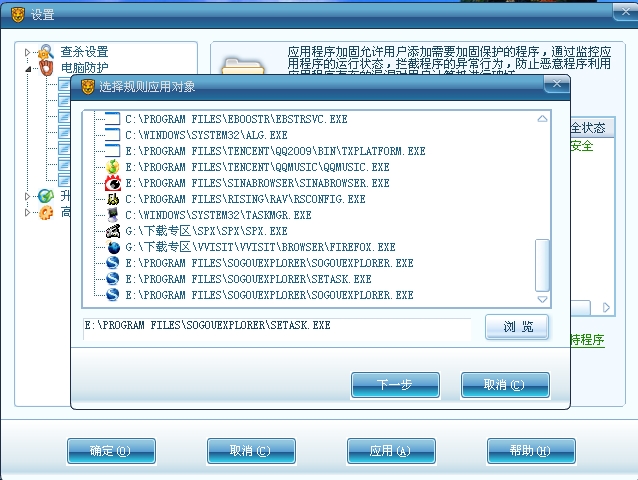This screenshot has width=638, height=480.
Task: Expand the upgrade settings tree node
Action: [27, 196]
